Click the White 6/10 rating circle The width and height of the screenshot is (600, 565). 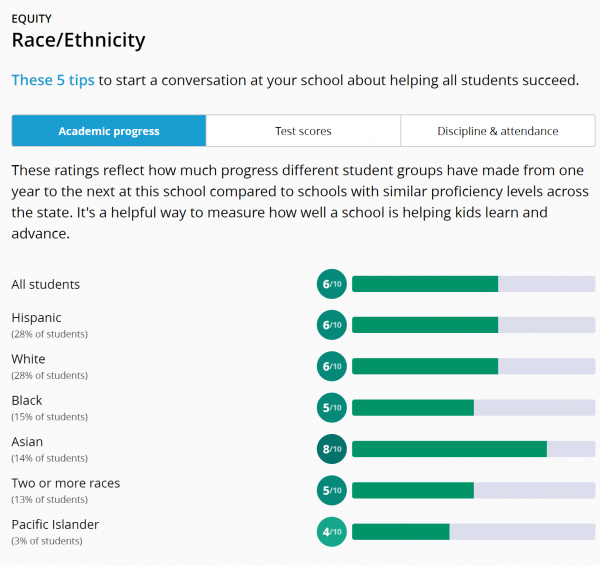(x=331, y=366)
